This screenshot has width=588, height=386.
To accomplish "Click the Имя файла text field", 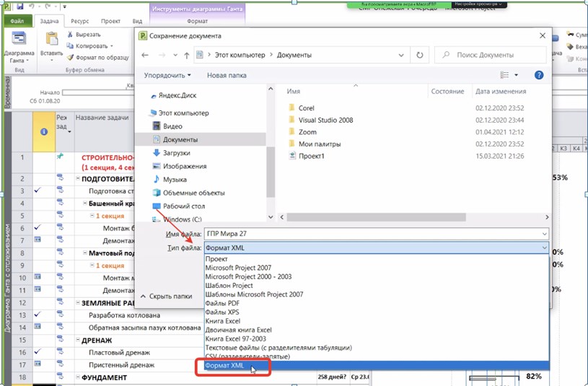I will coord(375,233).
